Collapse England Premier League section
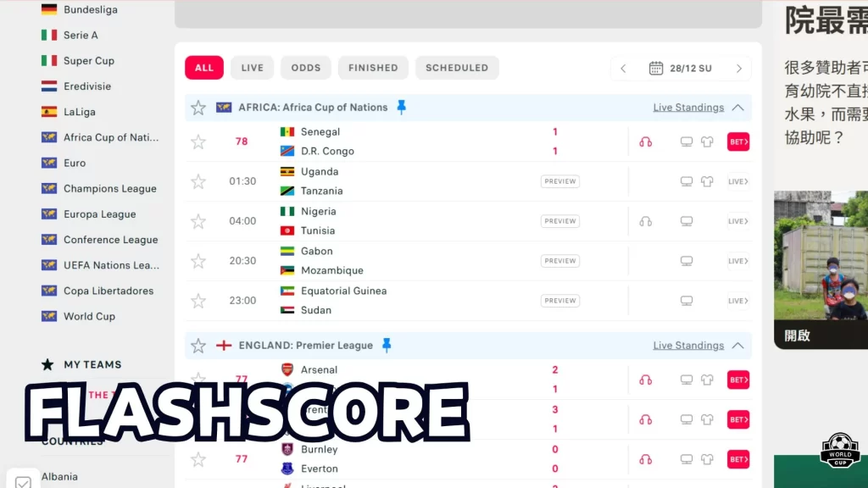 (737, 346)
